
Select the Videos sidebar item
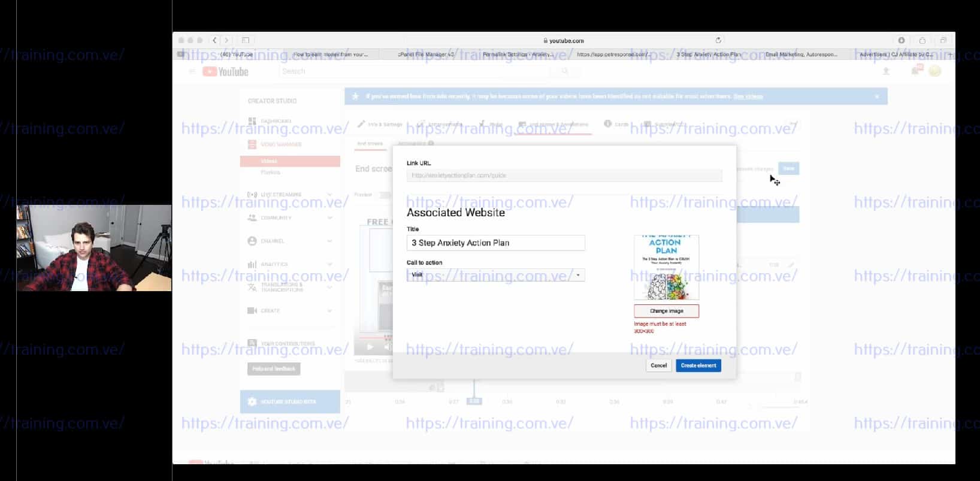point(290,161)
